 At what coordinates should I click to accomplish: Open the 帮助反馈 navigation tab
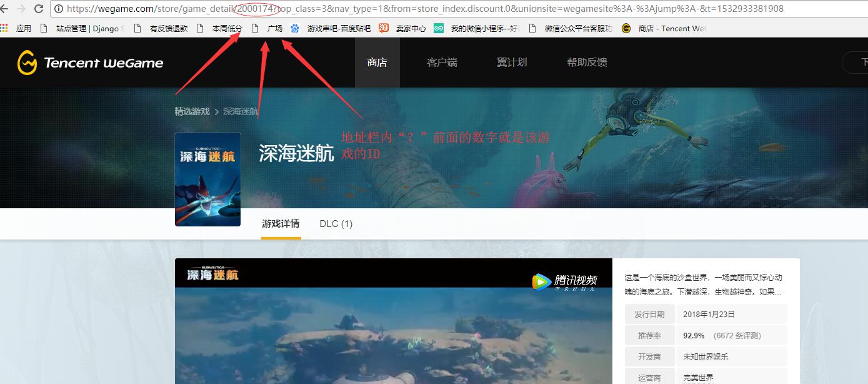(587, 63)
